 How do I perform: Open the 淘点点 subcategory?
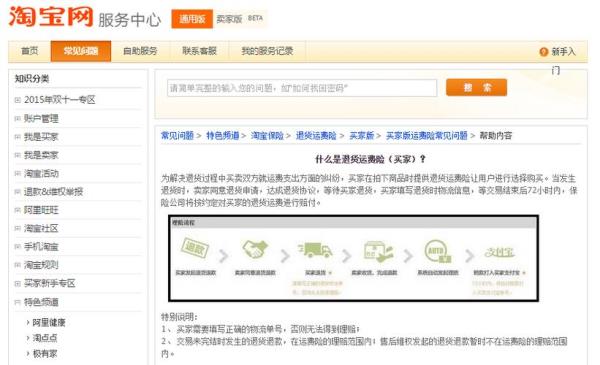45,338
